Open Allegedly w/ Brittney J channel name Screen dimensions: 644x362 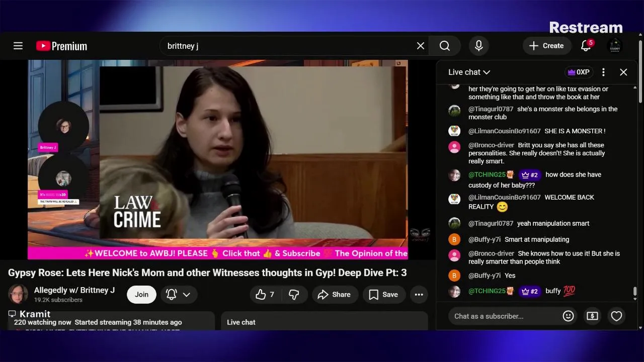coord(74,290)
